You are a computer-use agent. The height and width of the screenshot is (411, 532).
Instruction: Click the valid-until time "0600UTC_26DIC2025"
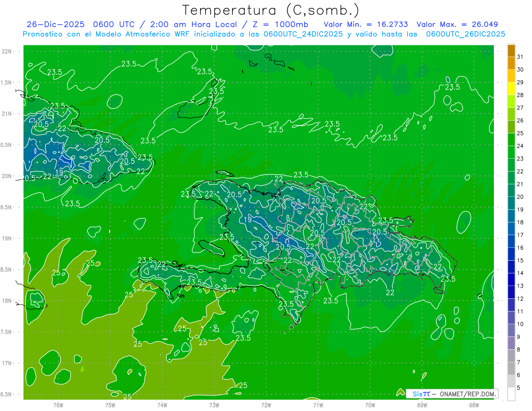[465, 34]
